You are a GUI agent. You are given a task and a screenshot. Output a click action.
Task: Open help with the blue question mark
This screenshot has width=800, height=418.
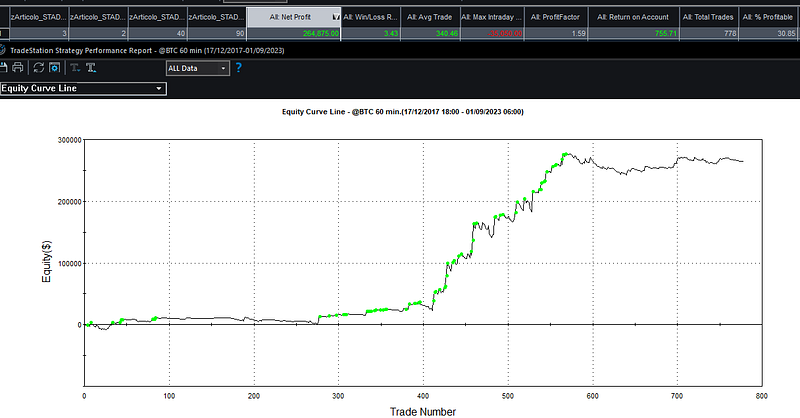click(238, 68)
